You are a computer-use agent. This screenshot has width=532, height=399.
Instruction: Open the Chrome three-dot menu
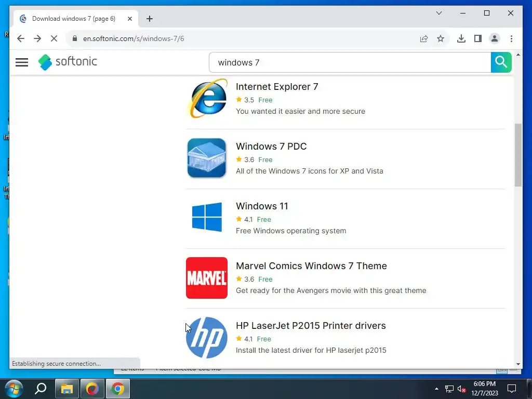click(x=511, y=38)
